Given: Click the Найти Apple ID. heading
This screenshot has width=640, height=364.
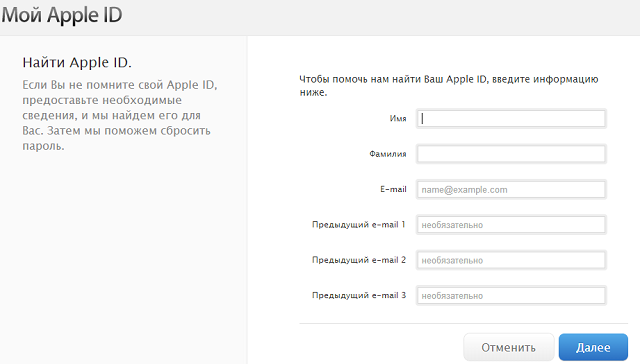Looking at the screenshot, I should pos(77,62).
